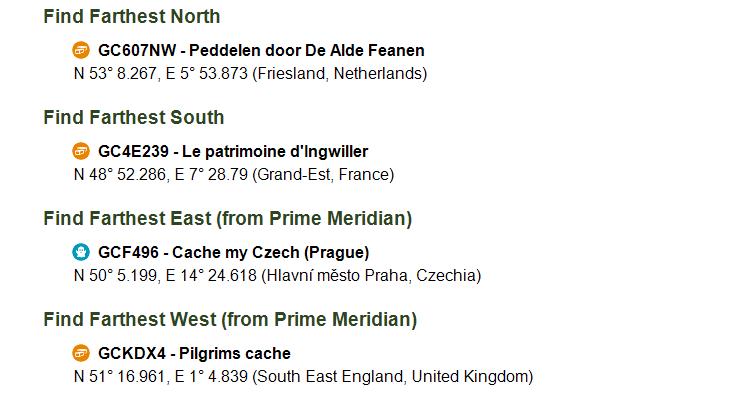Open GCF496 Cache my Czech (Prague)
The height and width of the screenshot is (403, 750).
pos(233,252)
